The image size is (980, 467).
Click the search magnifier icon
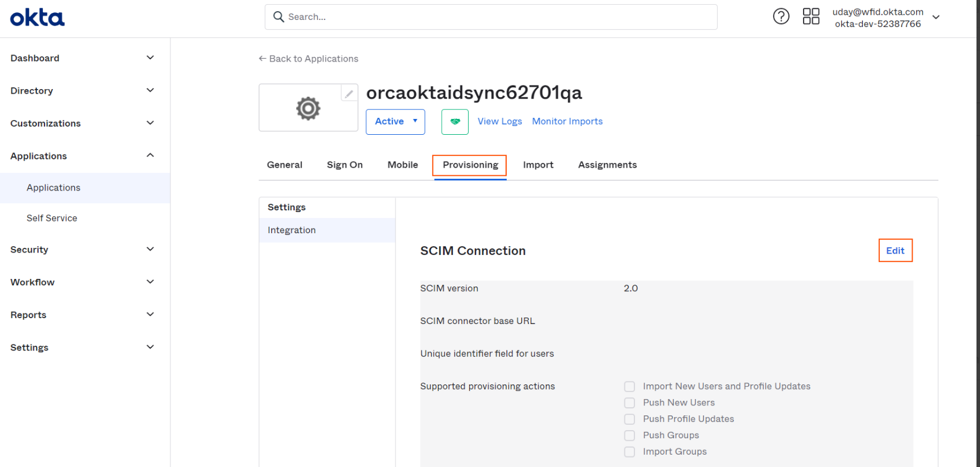279,17
